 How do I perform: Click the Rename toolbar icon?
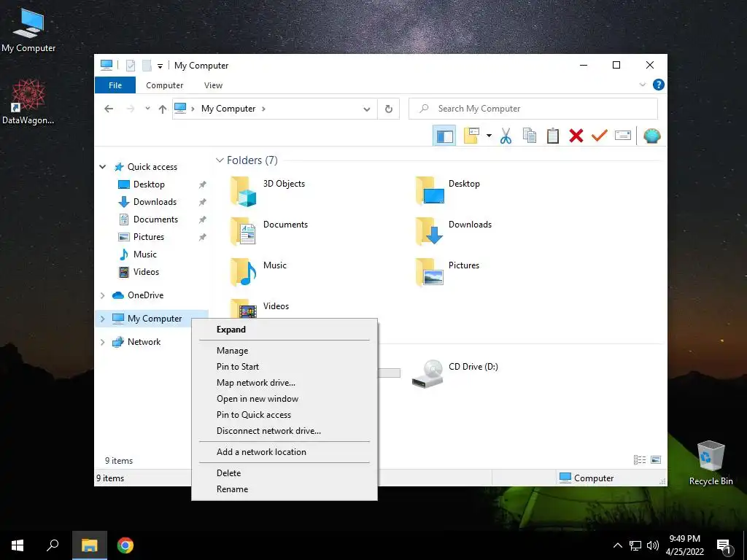coord(623,136)
